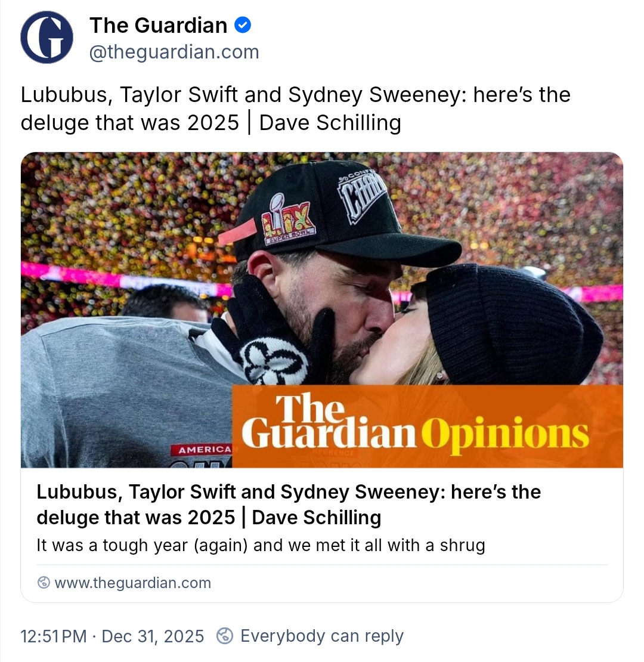
Task: Click the card subtitle "It was a tough year"
Action: click(261, 545)
